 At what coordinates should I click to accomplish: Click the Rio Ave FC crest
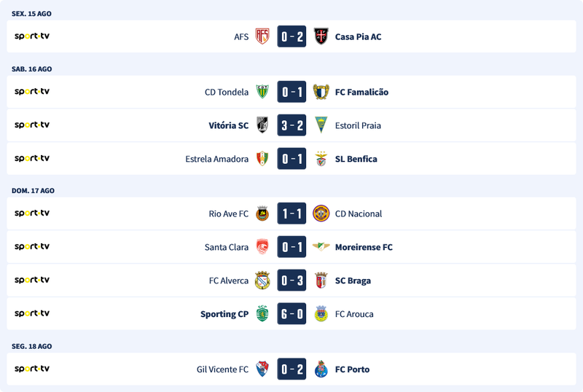[x=262, y=213]
